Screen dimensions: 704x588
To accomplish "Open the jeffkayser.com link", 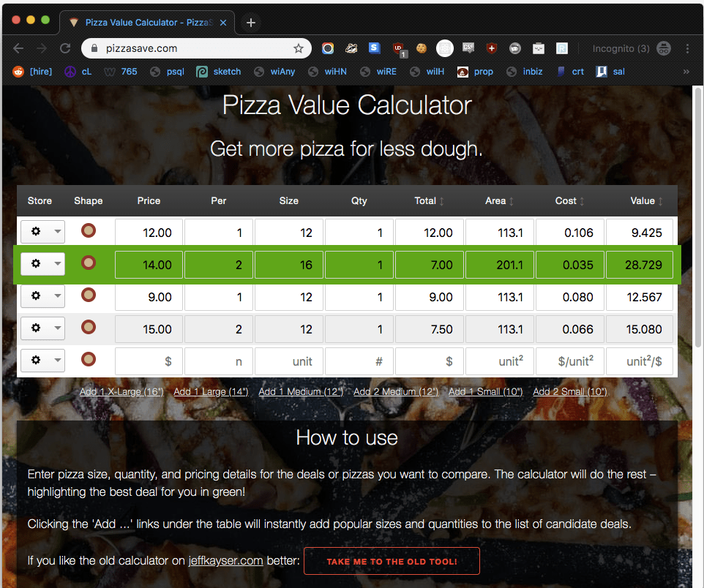I will pyautogui.click(x=225, y=561).
